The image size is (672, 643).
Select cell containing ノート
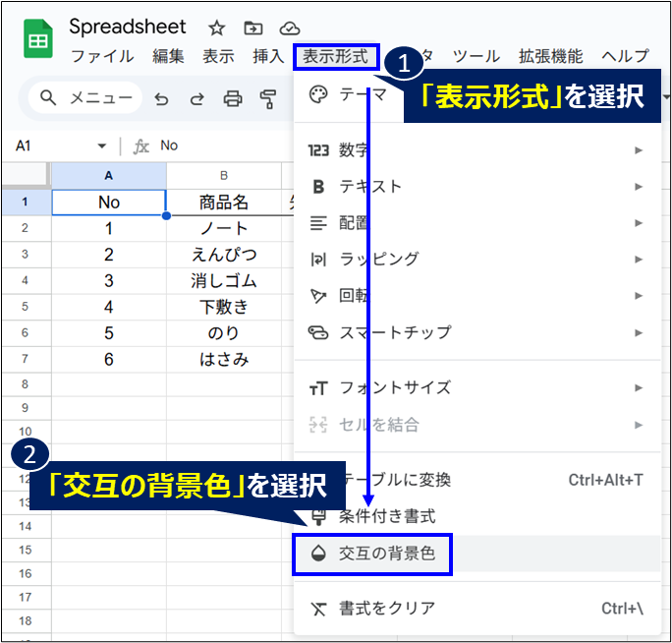[224, 229]
